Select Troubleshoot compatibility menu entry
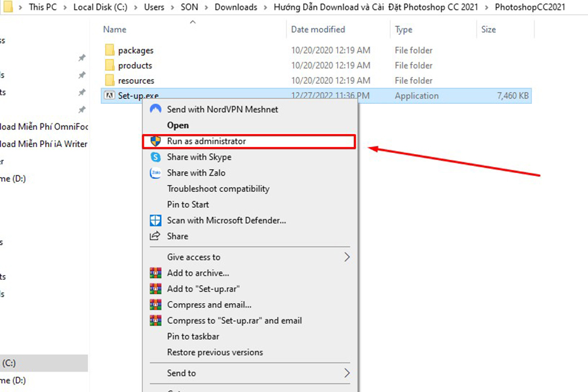Screen dimensions: 588x392 point(218,189)
